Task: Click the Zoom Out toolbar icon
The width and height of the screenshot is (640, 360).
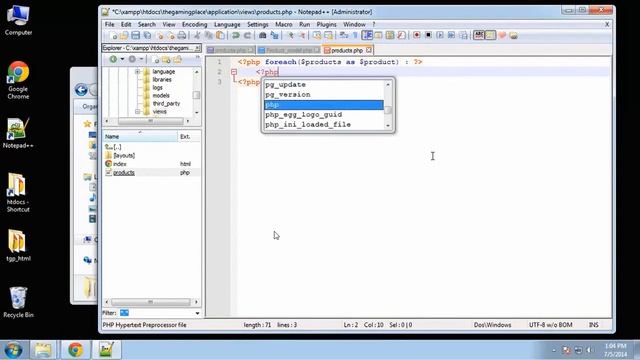Action: pyautogui.click(x=302, y=36)
